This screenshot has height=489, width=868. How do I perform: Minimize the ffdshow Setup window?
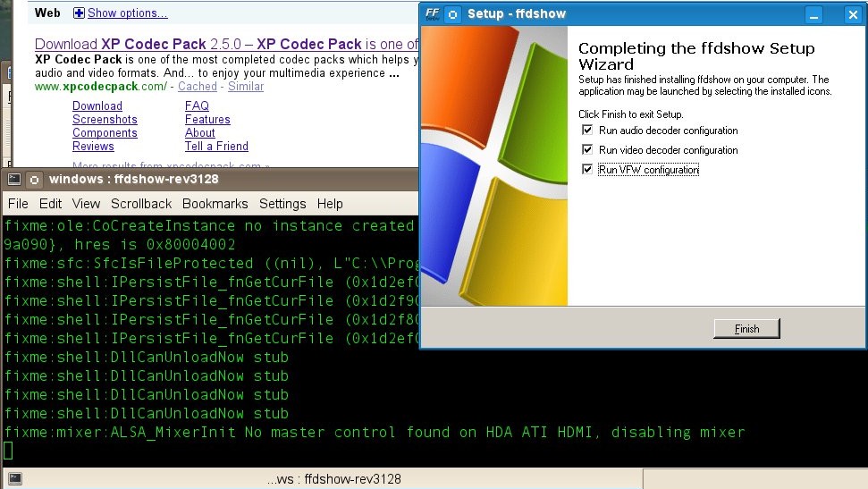tap(813, 15)
